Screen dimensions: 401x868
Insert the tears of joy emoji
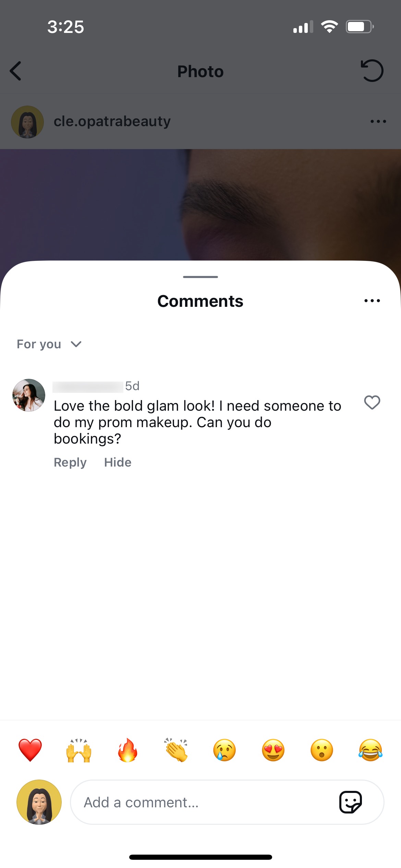(370, 750)
